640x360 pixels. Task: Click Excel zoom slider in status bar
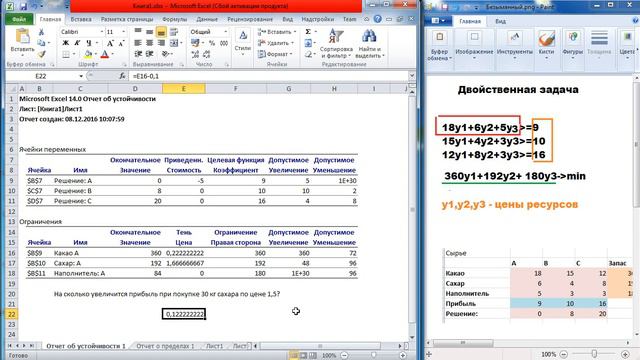click(373, 356)
